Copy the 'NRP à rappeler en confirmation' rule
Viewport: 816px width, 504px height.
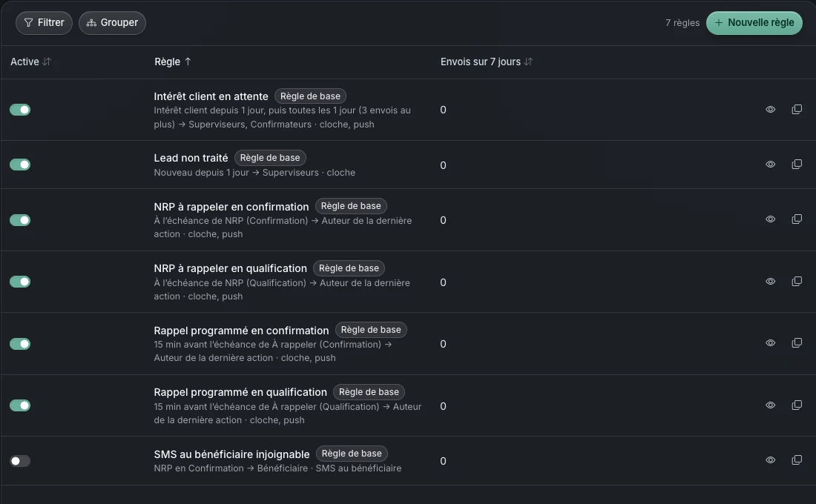[797, 219]
